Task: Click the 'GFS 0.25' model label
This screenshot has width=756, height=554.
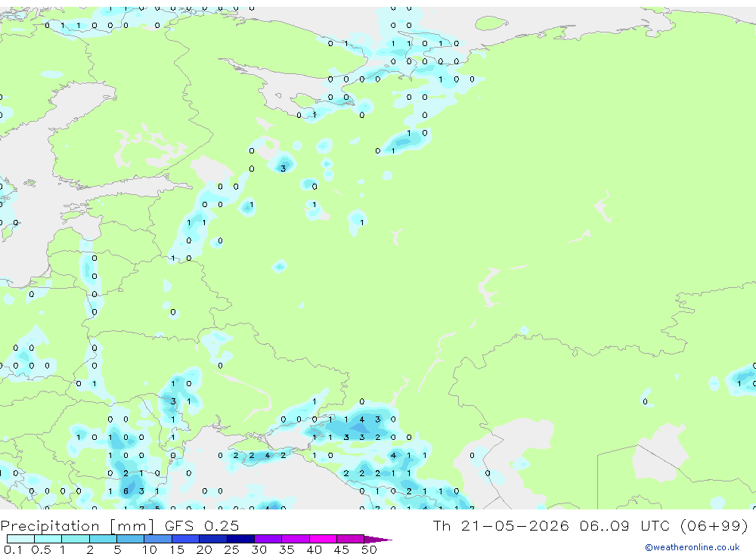Action: point(202,526)
